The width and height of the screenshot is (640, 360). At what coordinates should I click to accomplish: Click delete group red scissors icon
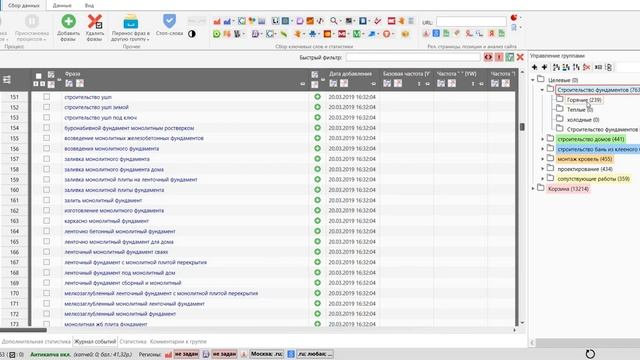(x=587, y=67)
